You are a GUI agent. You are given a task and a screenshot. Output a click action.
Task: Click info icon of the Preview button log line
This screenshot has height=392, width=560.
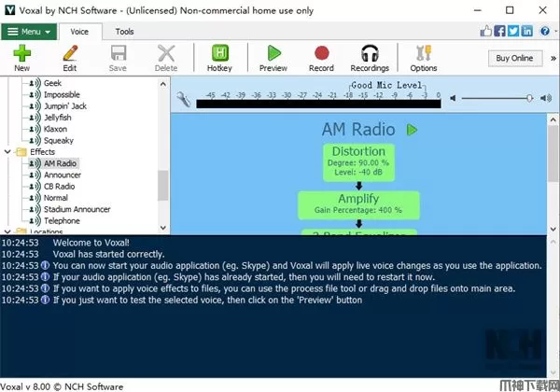click(x=45, y=300)
